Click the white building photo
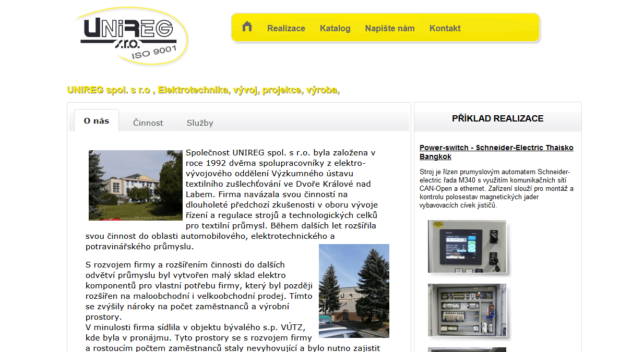Screen dimensions: 644x352 [136, 185]
